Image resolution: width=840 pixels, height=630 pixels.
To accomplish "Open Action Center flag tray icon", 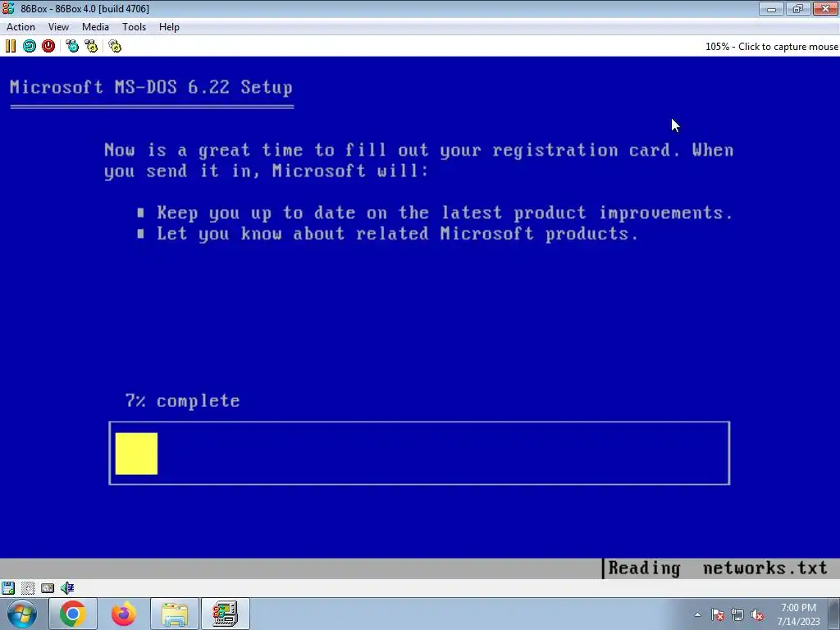I will (718, 614).
